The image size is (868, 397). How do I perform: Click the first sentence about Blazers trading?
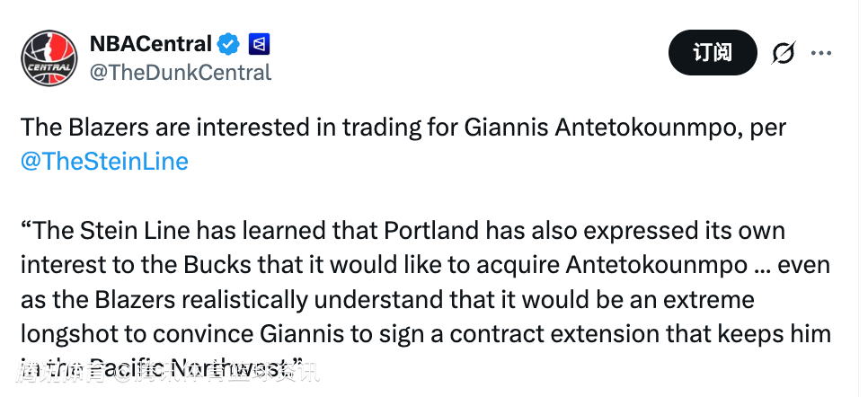click(359, 128)
